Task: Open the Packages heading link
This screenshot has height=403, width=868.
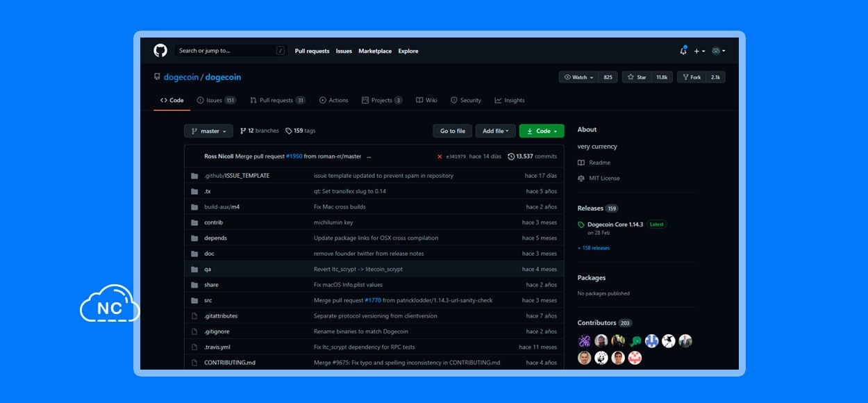Action: tap(592, 277)
